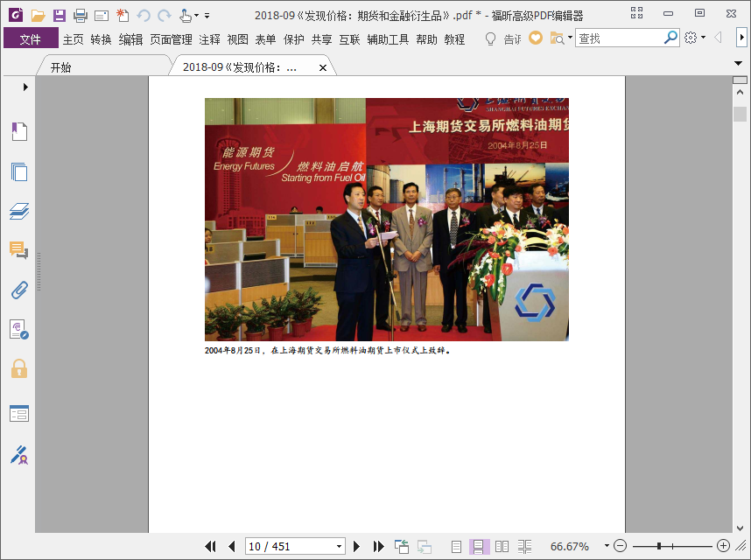Viewport: 751px width, 560px height.
Task: Click the vertical scrollbar thumb
Action: pos(740,114)
